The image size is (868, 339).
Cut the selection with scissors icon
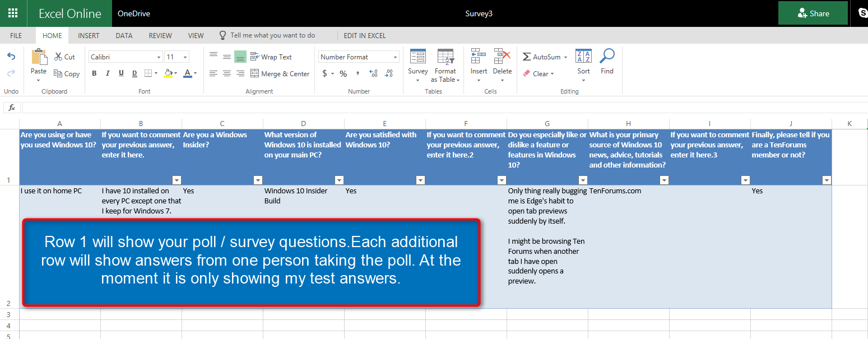pyautogui.click(x=58, y=57)
